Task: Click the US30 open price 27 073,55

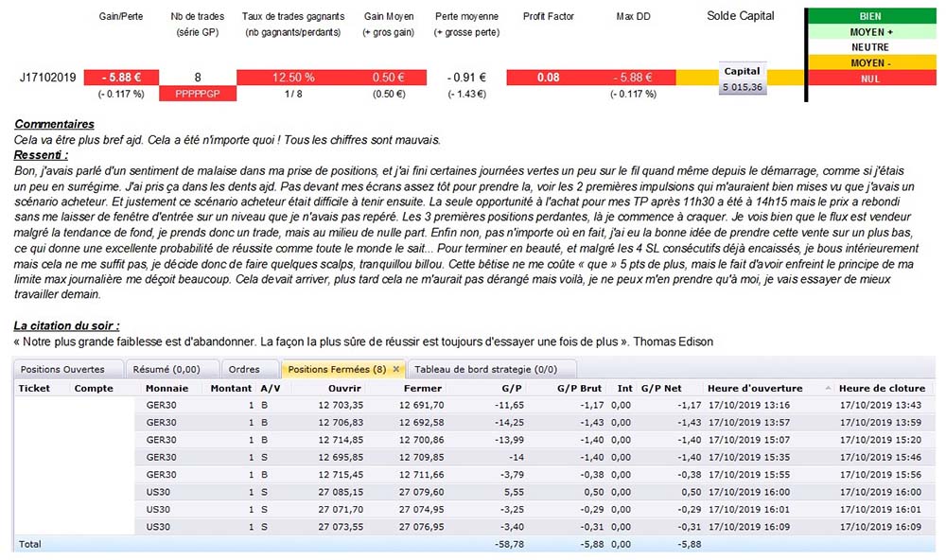Action: pos(341,527)
